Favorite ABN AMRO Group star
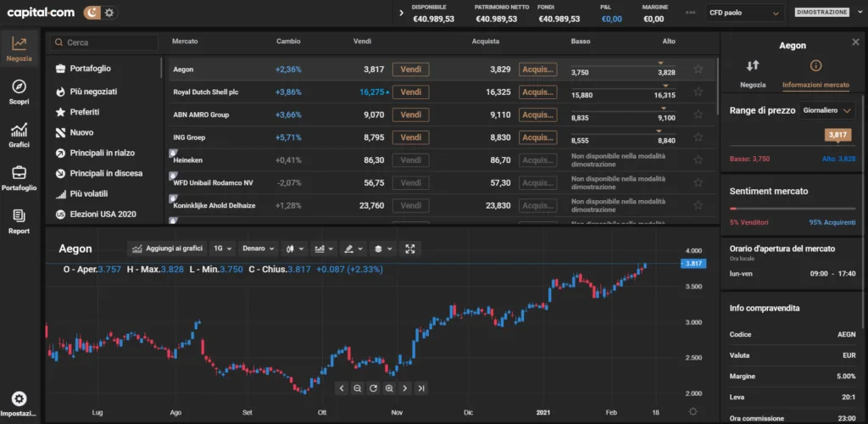 click(698, 114)
